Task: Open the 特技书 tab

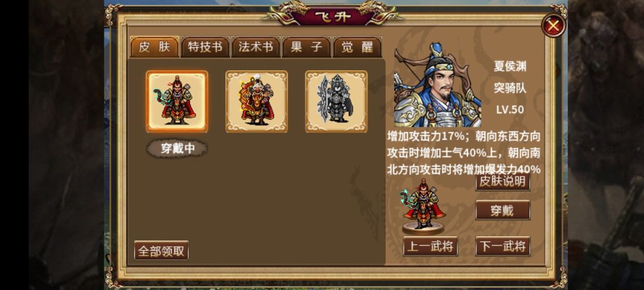Action: point(205,47)
